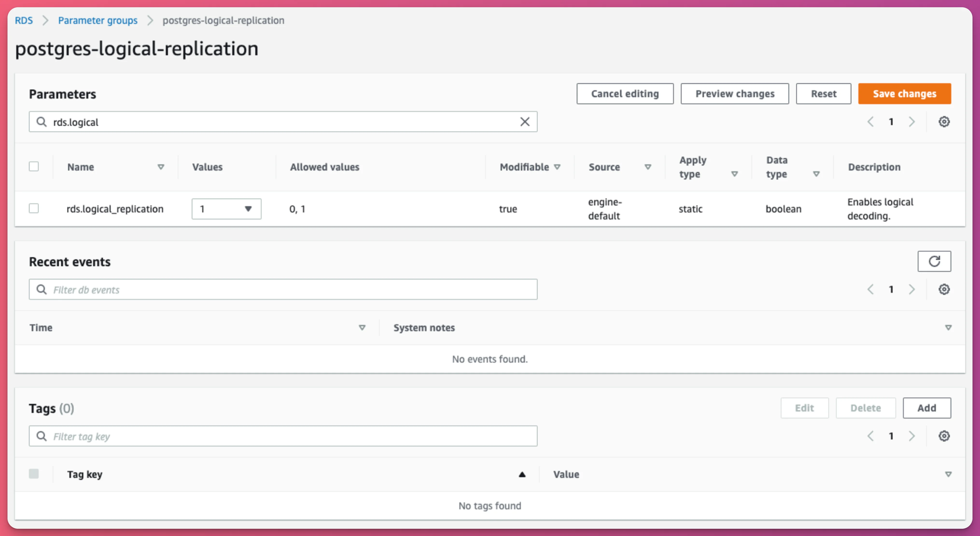
Task: Click the Recent events heading
Action: point(70,261)
